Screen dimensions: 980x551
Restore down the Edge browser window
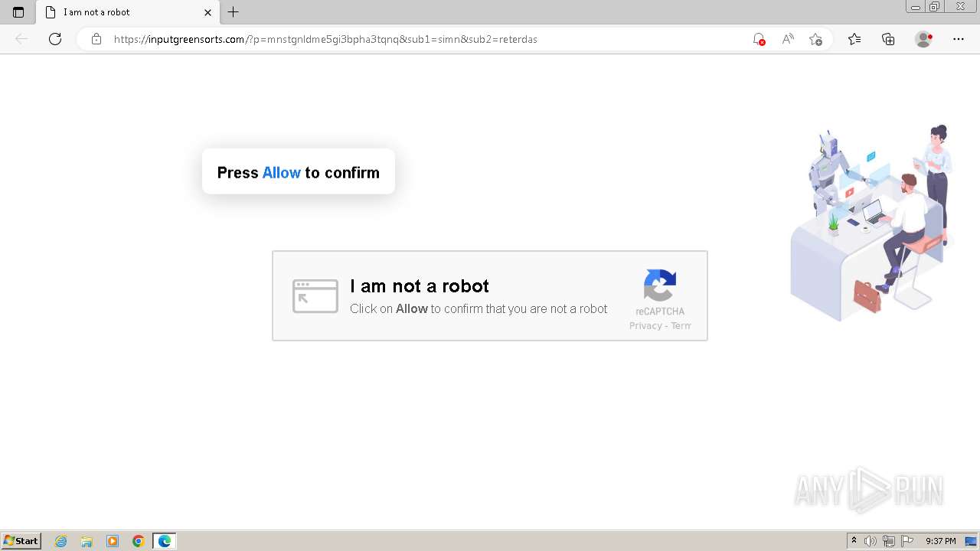pos(935,7)
